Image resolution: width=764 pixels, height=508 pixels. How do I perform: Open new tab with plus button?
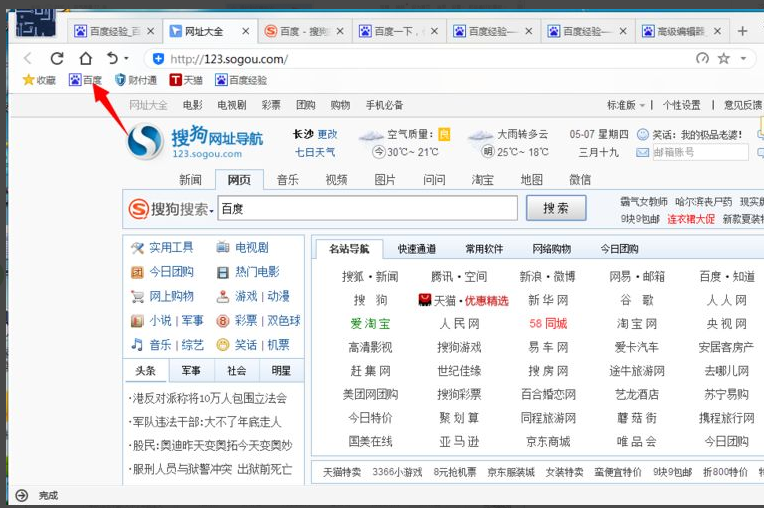742,31
